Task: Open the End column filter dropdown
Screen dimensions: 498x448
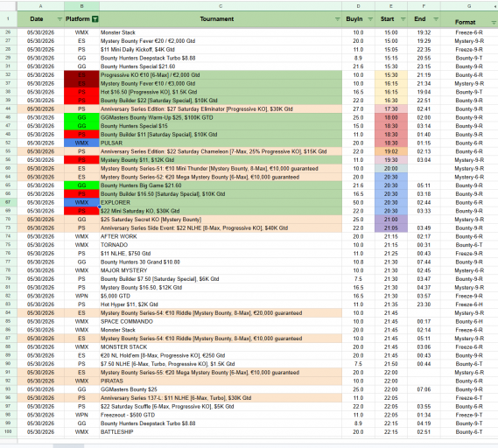Action: pos(436,19)
